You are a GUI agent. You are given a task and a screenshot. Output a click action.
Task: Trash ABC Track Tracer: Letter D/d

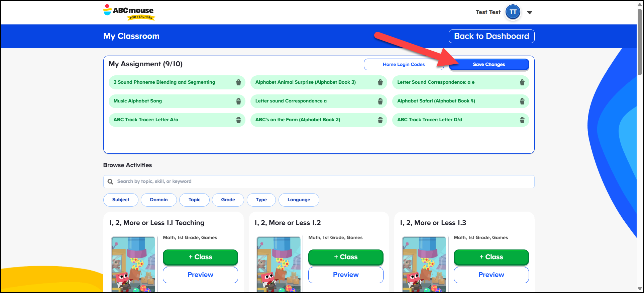522,120
